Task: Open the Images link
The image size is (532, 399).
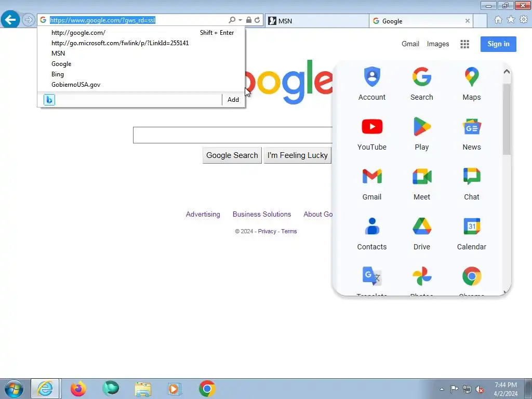Action: coord(437,44)
